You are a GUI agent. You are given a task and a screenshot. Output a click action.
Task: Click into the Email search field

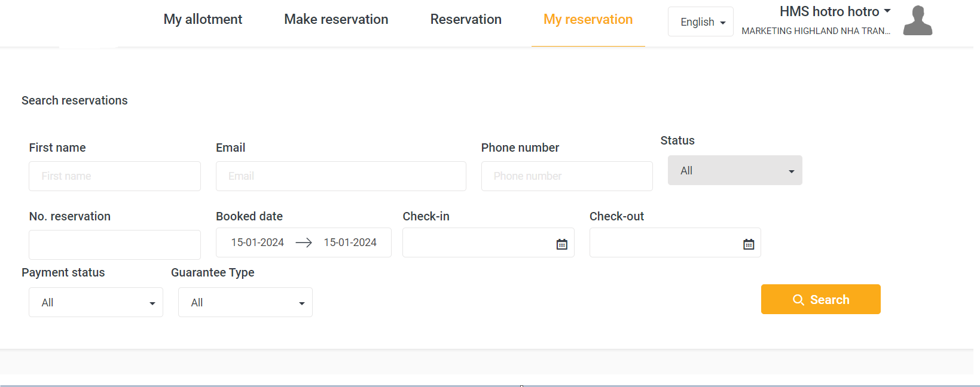pyautogui.click(x=341, y=176)
